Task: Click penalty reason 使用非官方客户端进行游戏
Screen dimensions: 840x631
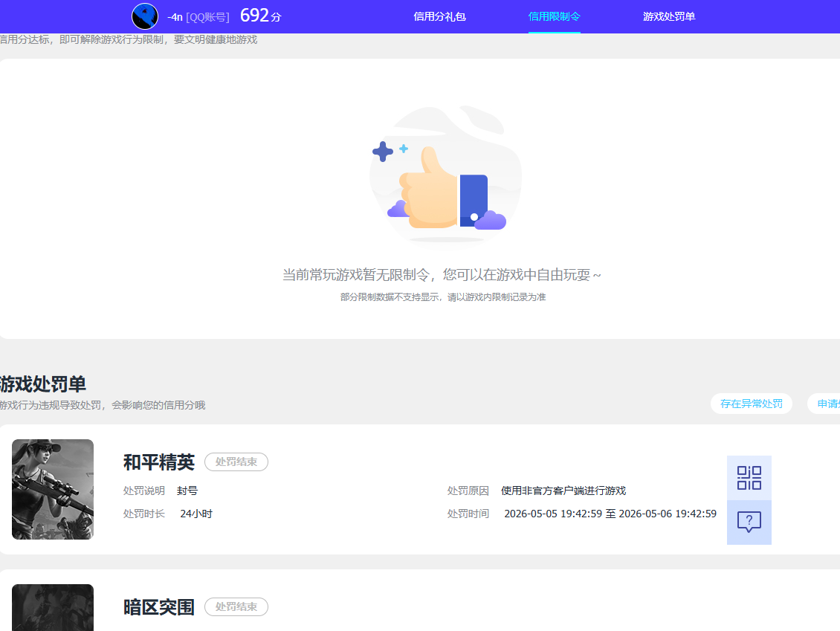Action: [x=563, y=491]
